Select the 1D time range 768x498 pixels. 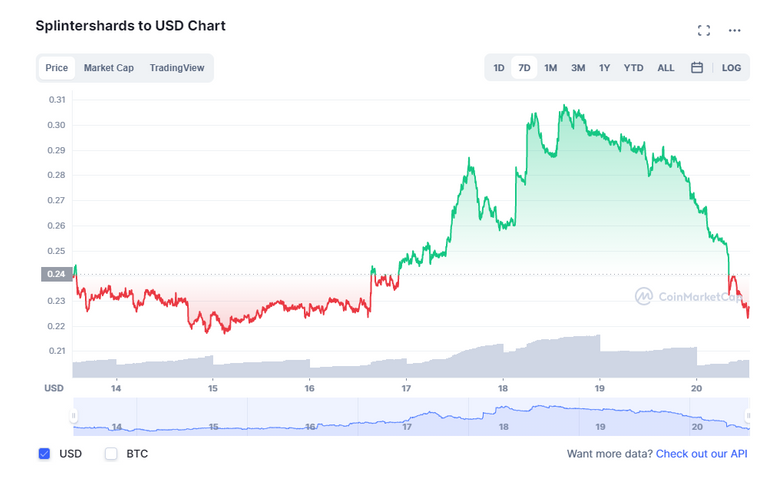point(499,68)
